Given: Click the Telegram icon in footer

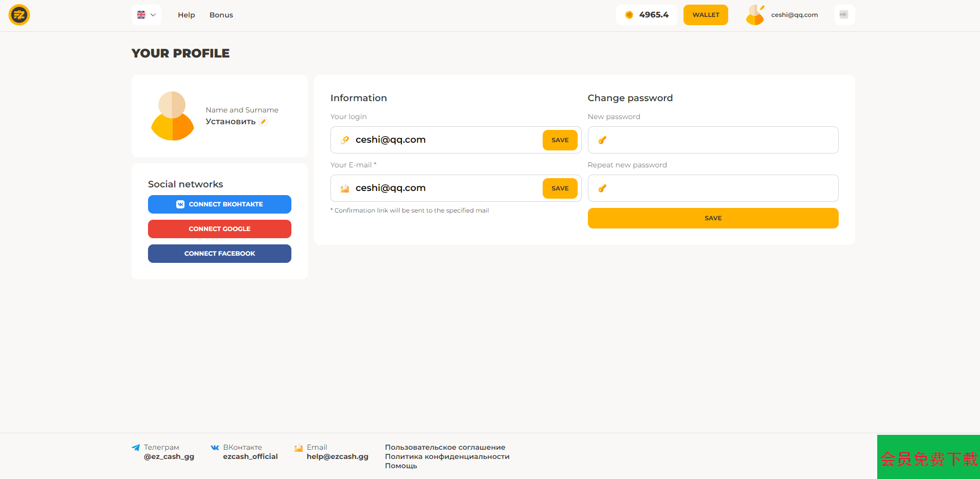Looking at the screenshot, I should tap(136, 448).
